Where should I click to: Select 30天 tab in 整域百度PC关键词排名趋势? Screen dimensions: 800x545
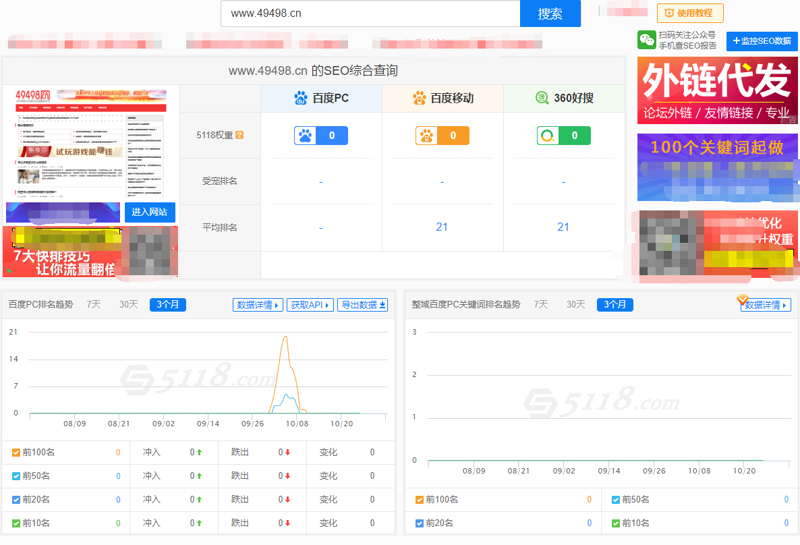pos(576,305)
